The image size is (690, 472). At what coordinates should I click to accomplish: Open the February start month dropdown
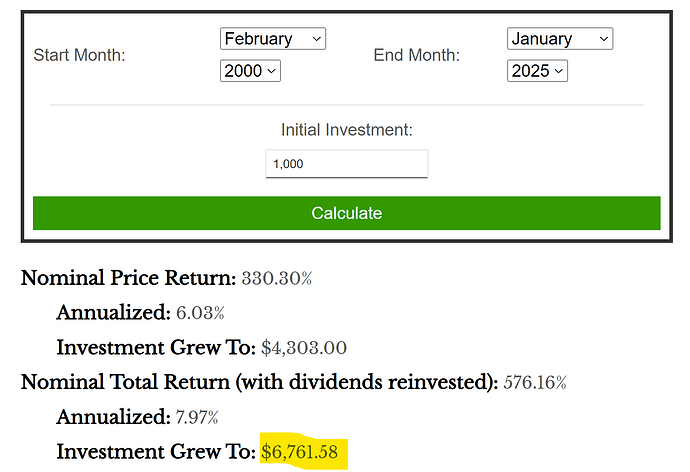tap(273, 39)
